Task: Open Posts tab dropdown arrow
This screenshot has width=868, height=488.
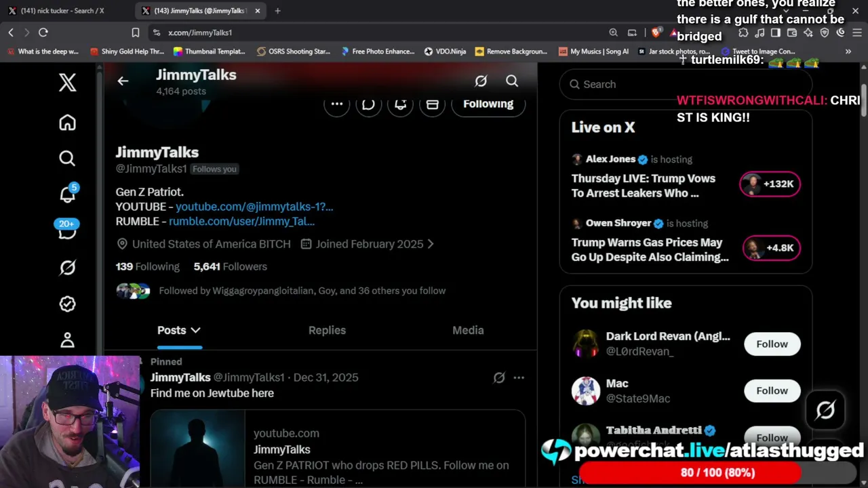Action: (x=195, y=330)
